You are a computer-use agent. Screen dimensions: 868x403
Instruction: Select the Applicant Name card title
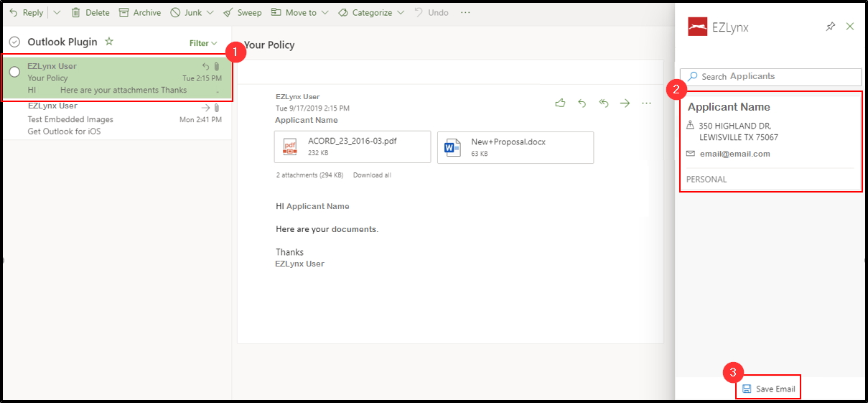(729, 107)
